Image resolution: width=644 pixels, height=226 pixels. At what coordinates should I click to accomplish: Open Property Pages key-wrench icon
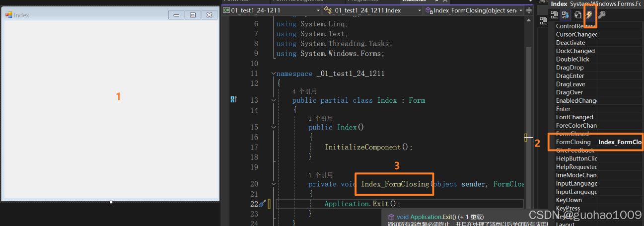tap(601, 15)
